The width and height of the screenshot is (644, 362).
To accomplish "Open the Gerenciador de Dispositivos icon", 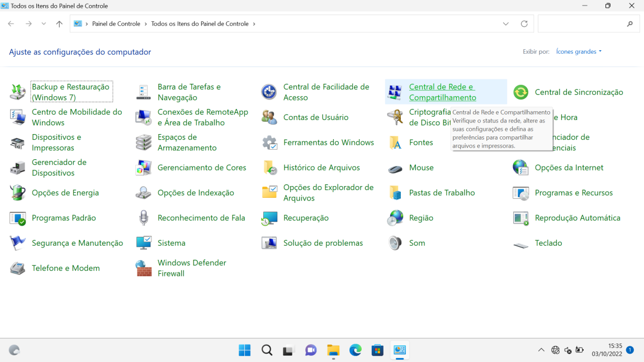I will tap(18, 168).
